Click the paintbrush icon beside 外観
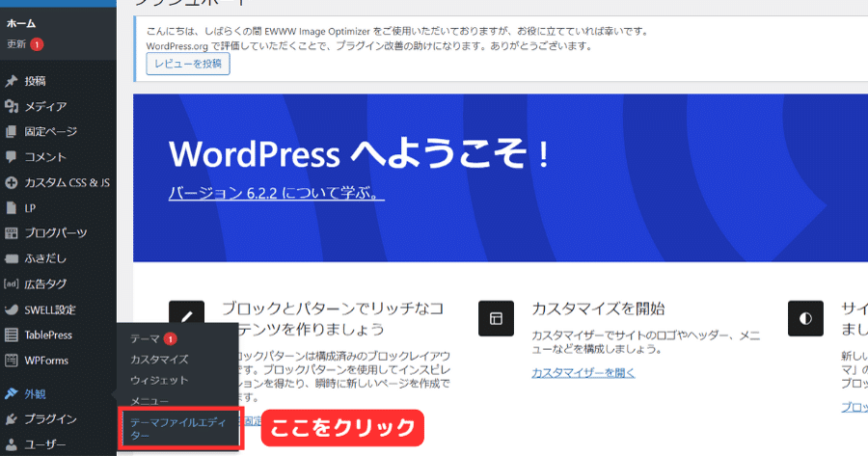 tap(11, 394)
